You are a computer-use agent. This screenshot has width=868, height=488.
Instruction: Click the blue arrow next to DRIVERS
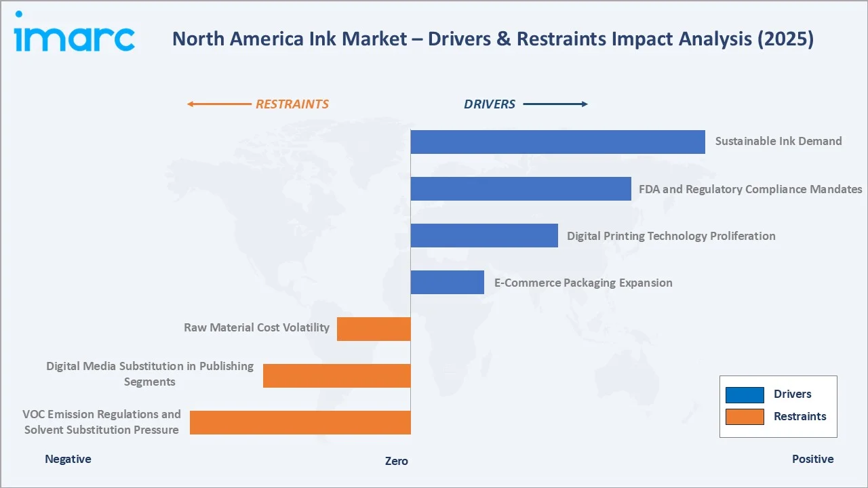556,104
